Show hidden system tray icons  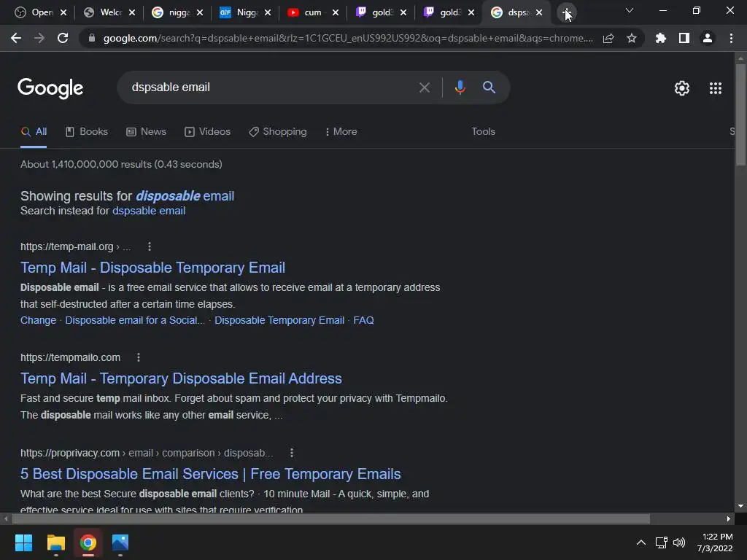pos(641,542)
